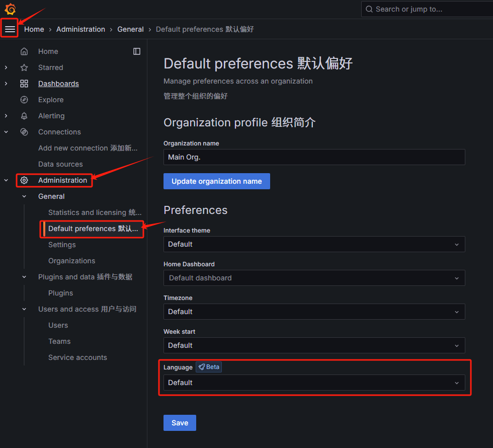
Task: Open Data sources menu item
Action: pos(60,164)
